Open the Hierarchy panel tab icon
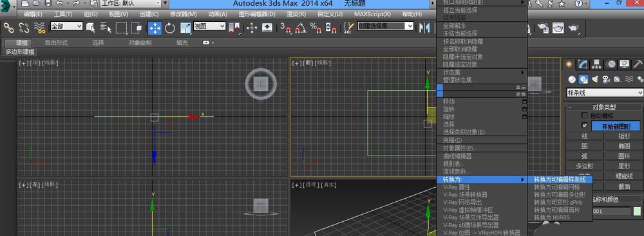This screenshot has width=644, height=236. click(597, 64)
